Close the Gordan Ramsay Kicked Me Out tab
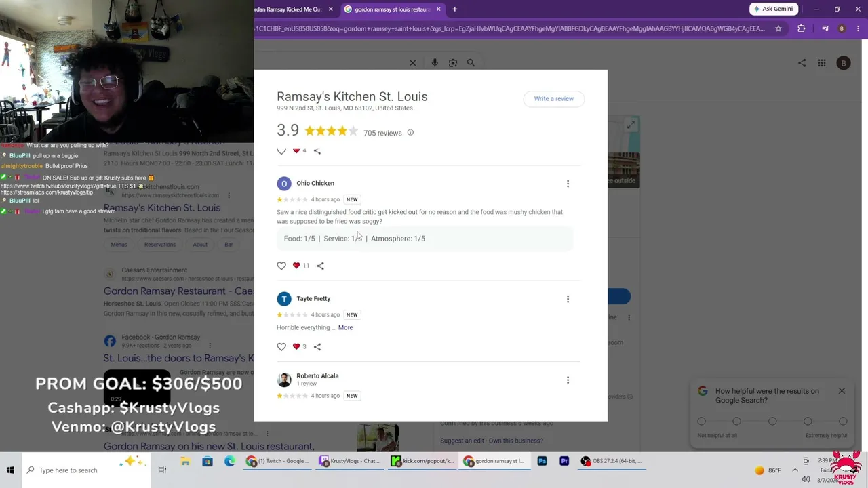The width and height of the screenshot is (868, 488). (x=330, y=9)
